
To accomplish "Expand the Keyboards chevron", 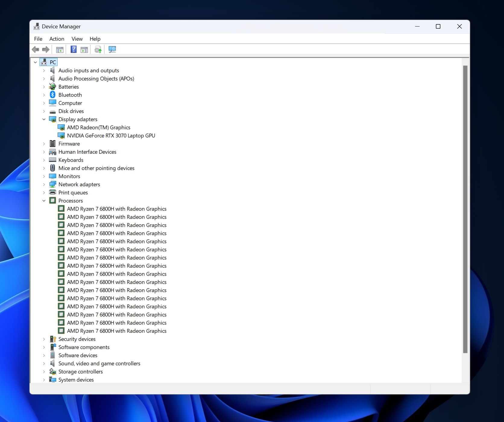I will click(44, 160).
